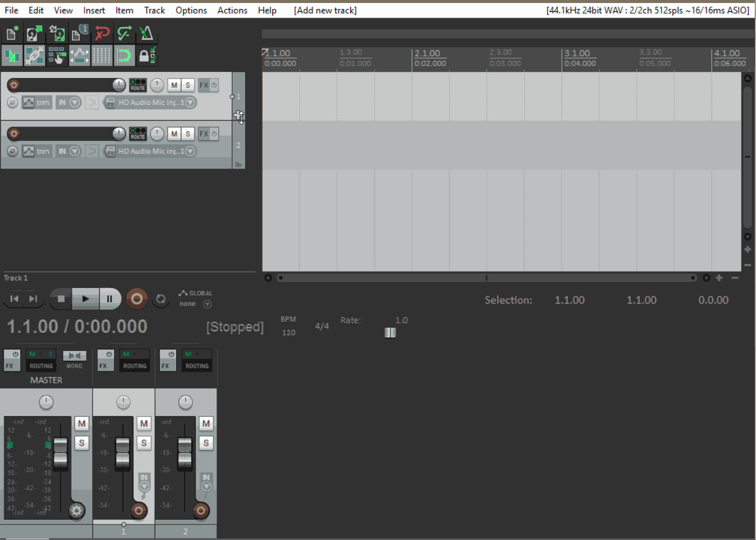The height and width of the screenshot is (540, 756).
Task: Open track 2 IN record monitor dropdown
Action: [68, 151]
